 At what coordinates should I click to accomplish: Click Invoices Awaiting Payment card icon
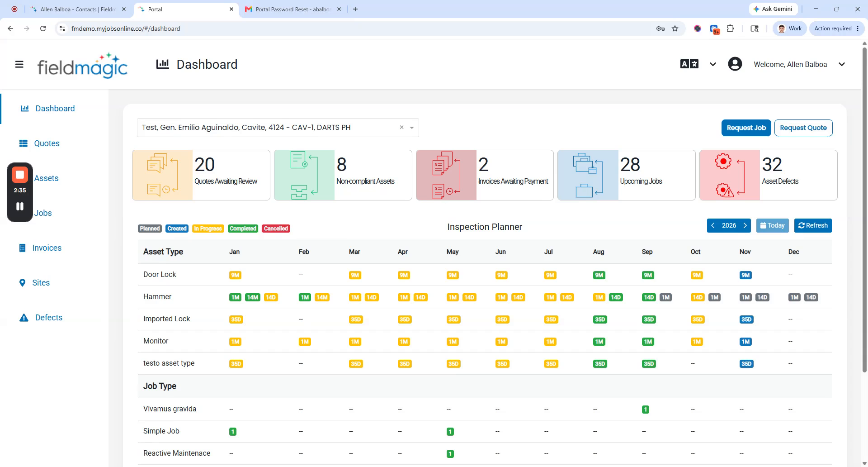(446, 175)
